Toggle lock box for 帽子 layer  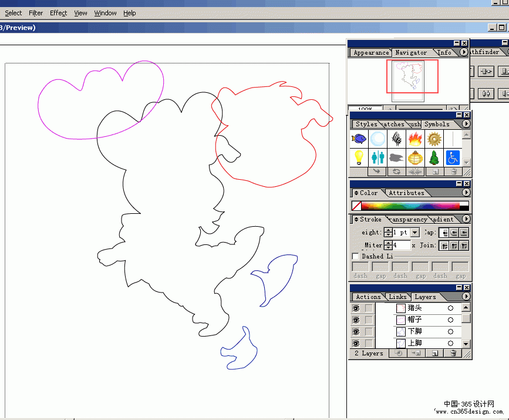[369, 320]
